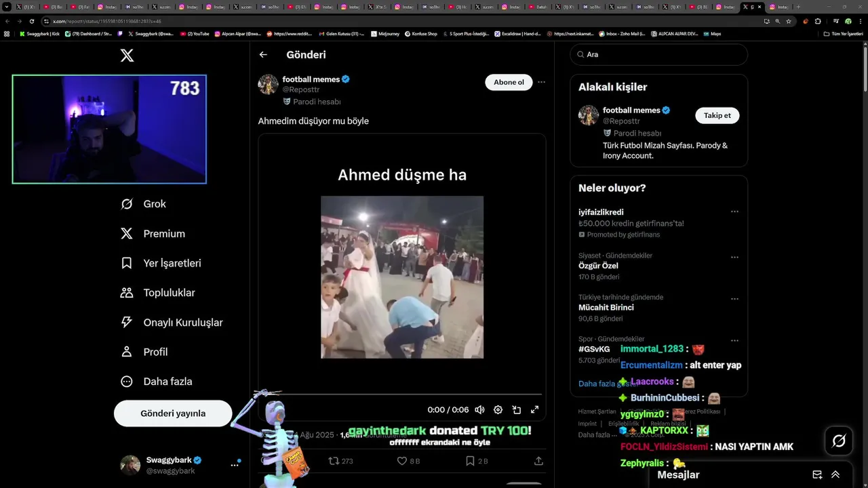Image resolution: width=868 pixels, height=488 pixels.
Task: Reload the page in the browser
Action: coord(31,21)
